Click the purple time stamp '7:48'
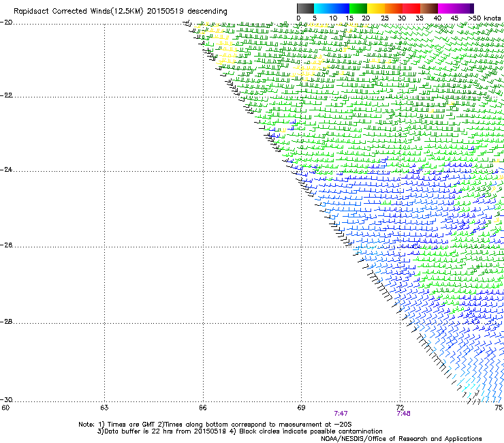The image size is (504, 443). 403,414
